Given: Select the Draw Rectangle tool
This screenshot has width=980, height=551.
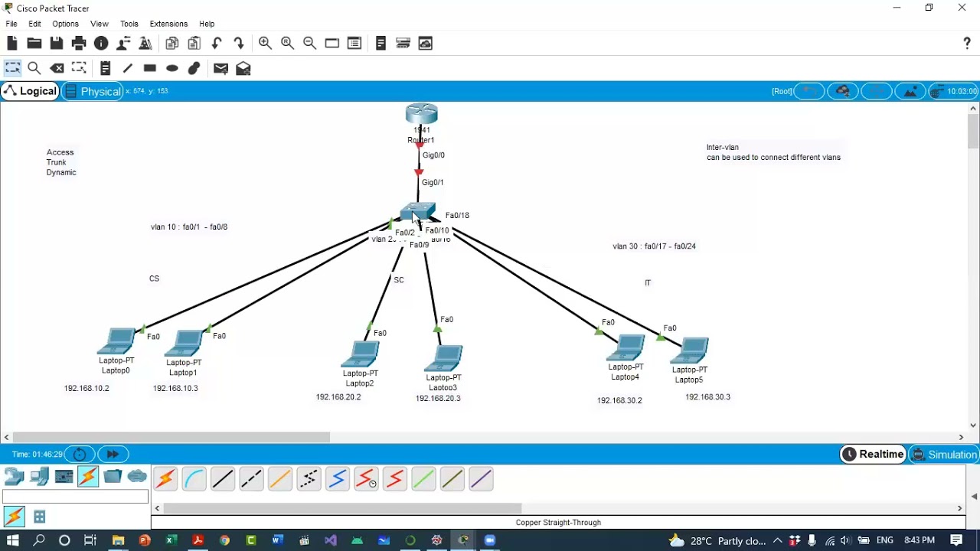Looking at the screenshot, I should pos(150,68).
